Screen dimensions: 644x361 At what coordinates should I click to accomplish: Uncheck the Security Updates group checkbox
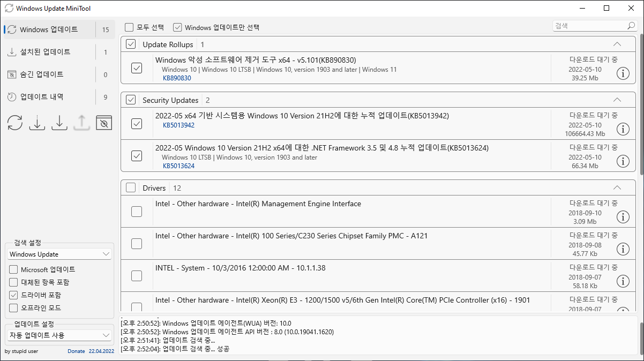point(131,100)
